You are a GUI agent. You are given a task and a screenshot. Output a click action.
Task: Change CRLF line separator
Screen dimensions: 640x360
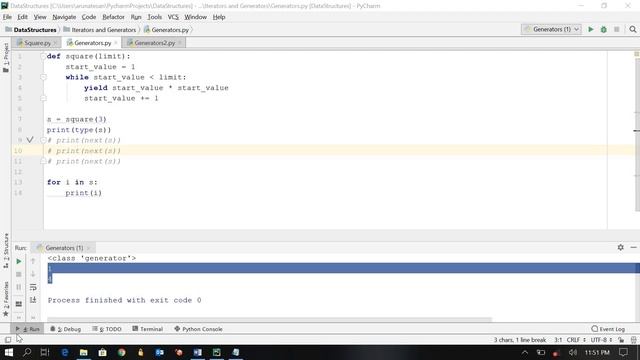[576, 340]
